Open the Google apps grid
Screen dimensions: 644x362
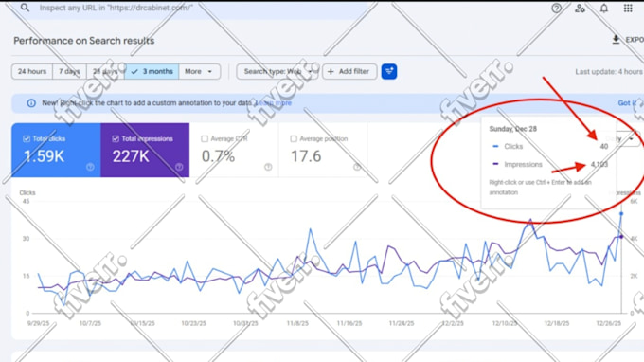[x=628, y=9]
